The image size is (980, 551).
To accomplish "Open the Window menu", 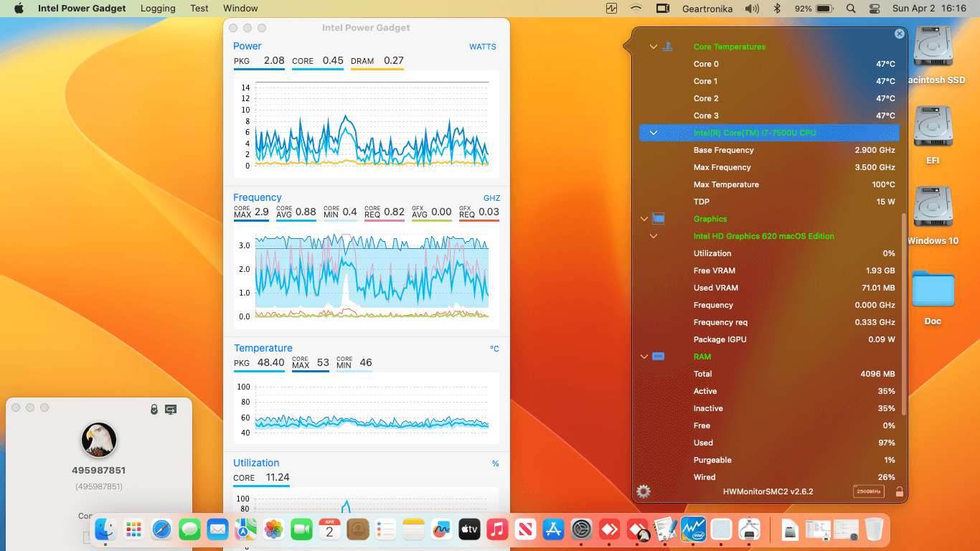I will coord(240,9).
